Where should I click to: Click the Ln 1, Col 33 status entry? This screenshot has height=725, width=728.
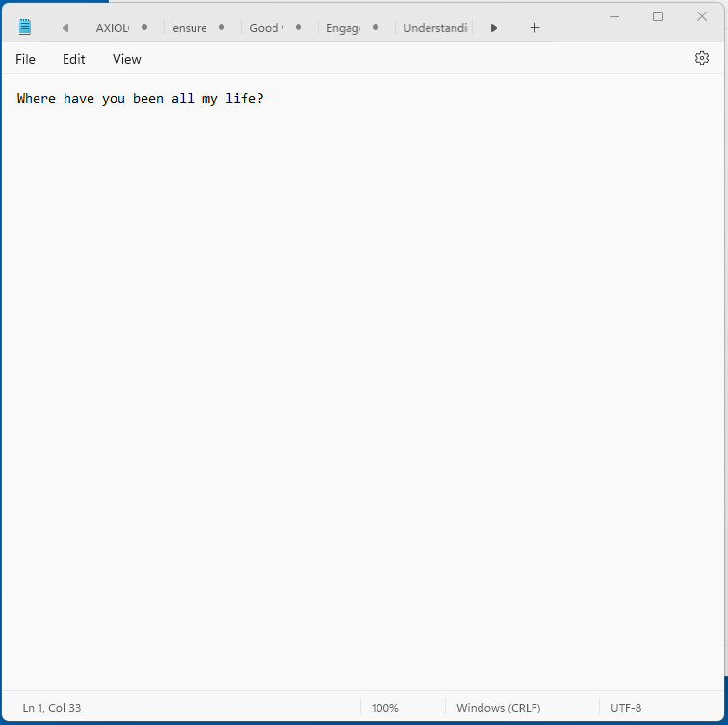[x=52, y=708]
